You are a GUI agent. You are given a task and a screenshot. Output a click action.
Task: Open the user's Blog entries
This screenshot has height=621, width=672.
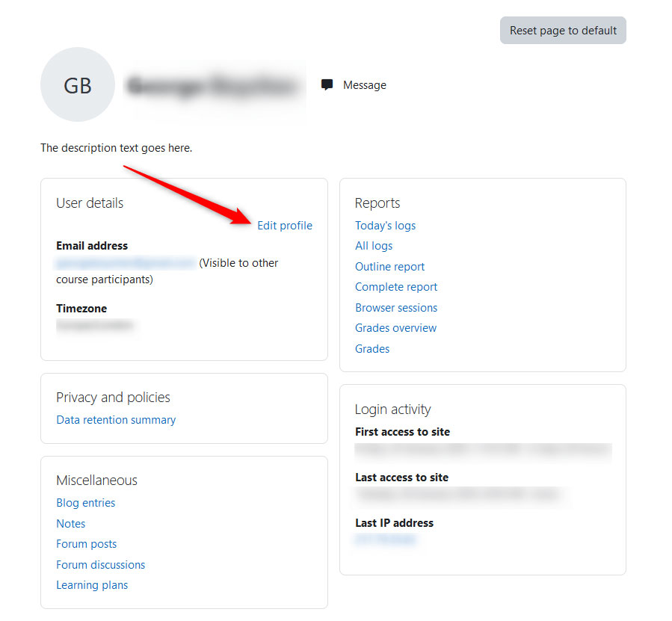click(85, 502)
